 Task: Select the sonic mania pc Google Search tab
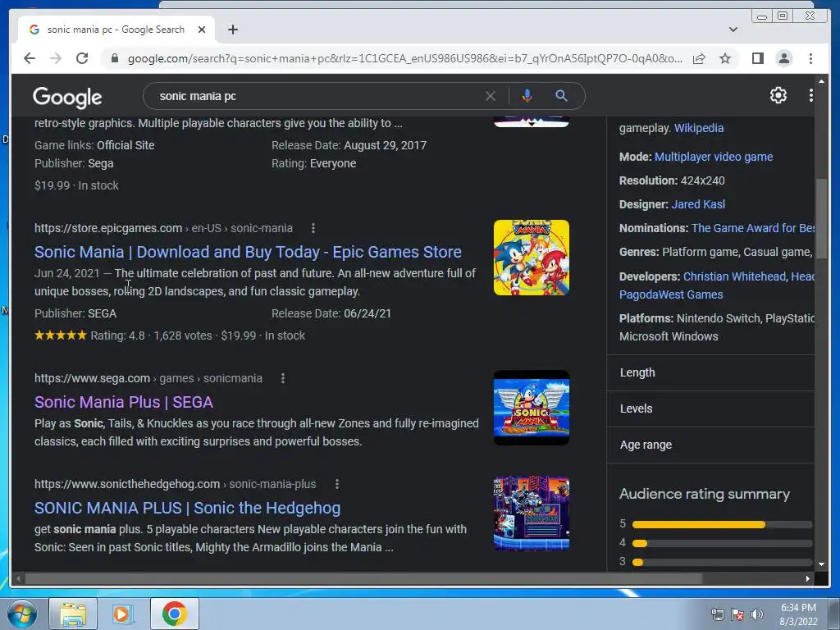pos(116,30)
